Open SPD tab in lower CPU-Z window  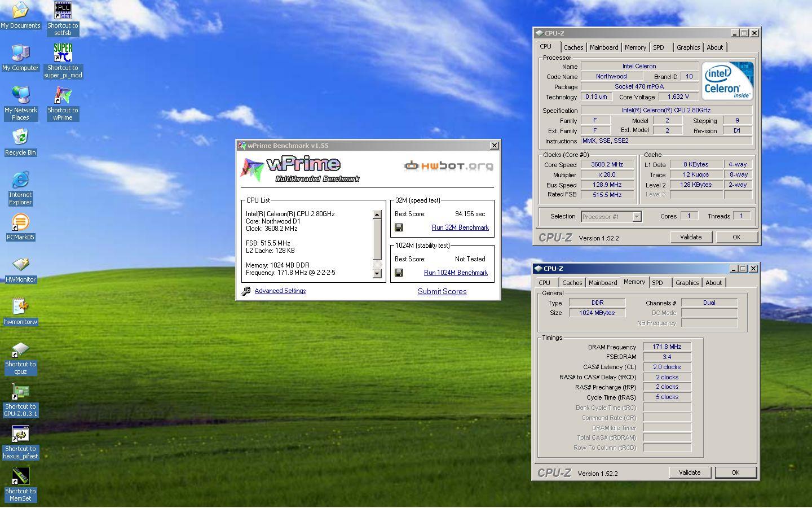657,283
